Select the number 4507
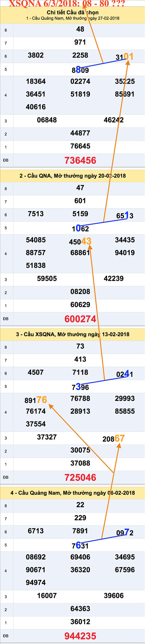 36,372
